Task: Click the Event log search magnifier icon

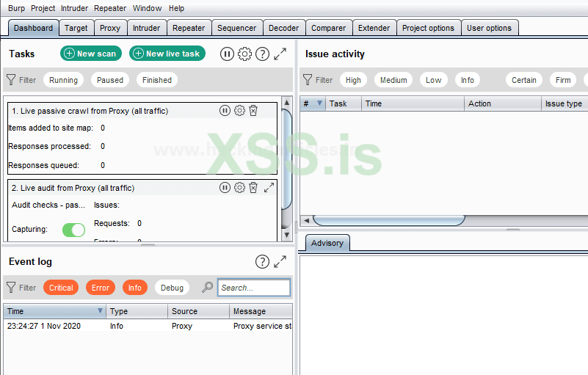Action: 207,287
